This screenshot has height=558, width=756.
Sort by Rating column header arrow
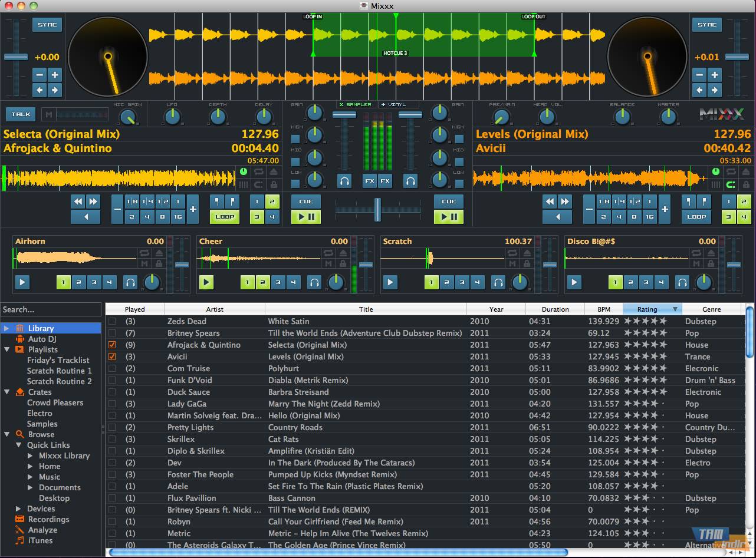pyautogui.click(x=675, y=309)
